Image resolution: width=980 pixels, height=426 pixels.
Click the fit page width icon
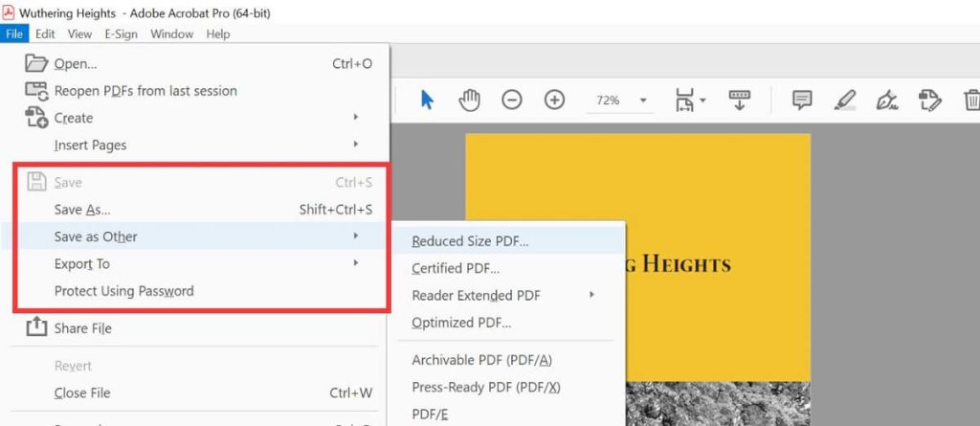[x=684, y=101]
